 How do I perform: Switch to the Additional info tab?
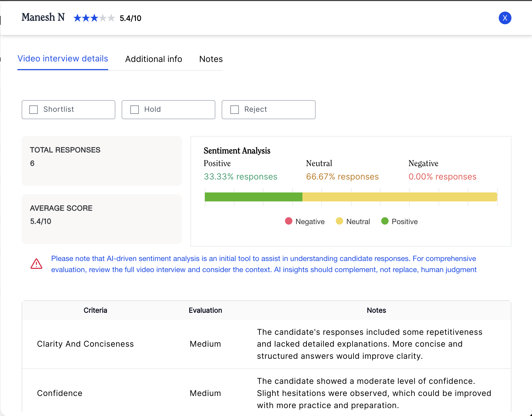point(154,59)
